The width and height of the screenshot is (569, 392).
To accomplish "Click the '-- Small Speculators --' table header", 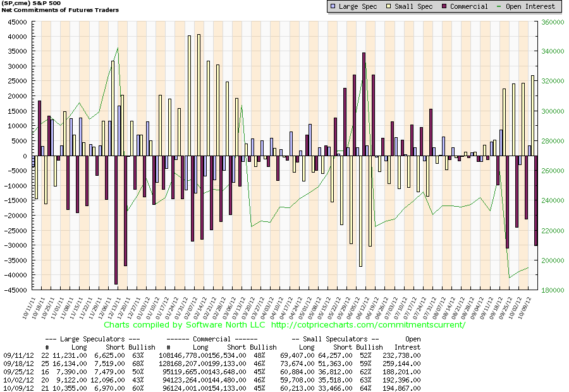I will point(335,339).
